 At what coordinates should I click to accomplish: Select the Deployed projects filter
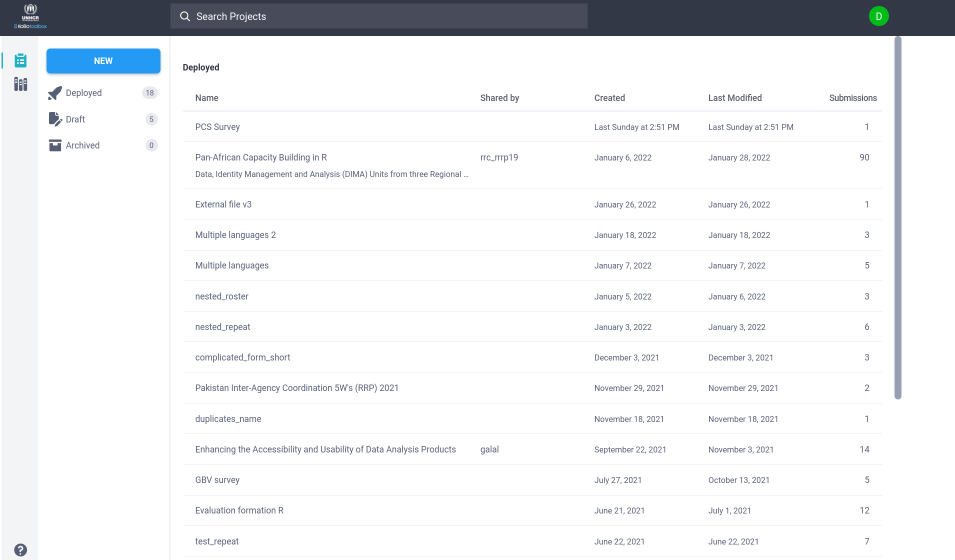click(x=84, y=93)
